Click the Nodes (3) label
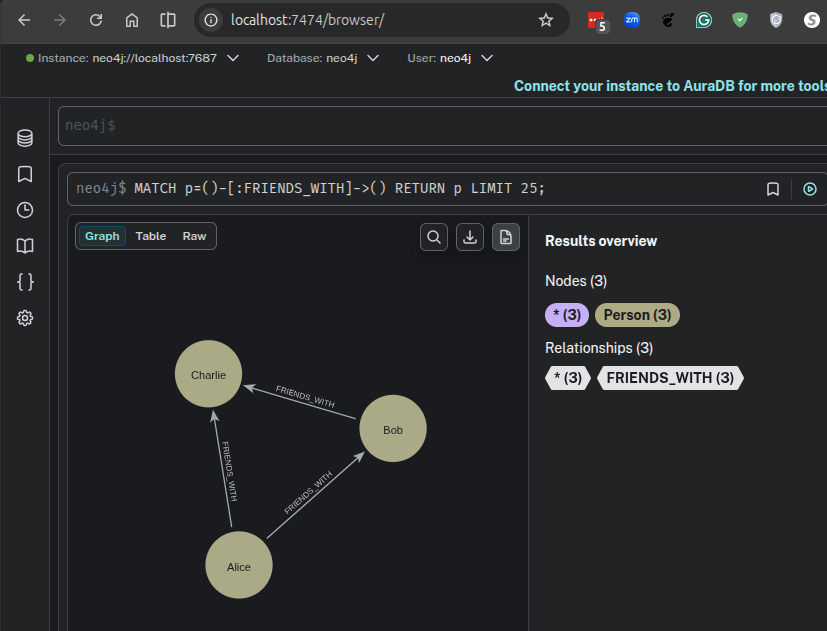This screenshot has width=827, height=631. 576,281
